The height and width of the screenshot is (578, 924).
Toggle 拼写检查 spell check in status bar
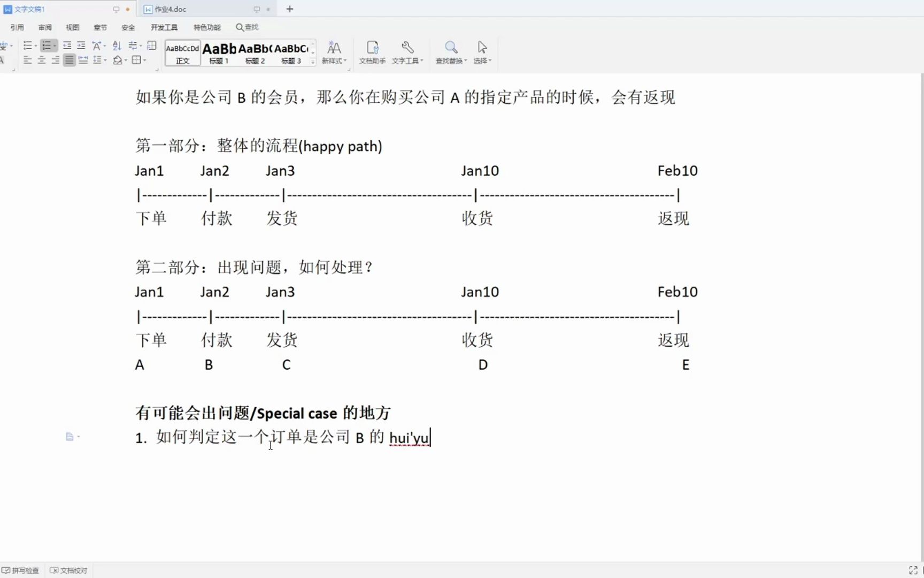[x=20, y=571]
